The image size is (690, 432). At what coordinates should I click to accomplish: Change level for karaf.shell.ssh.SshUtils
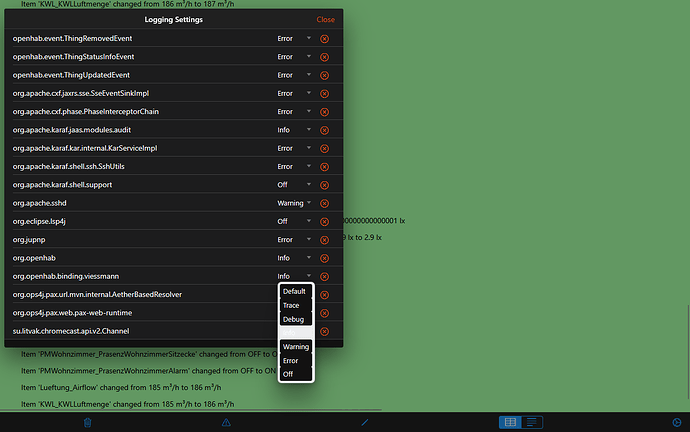point(294,167)
